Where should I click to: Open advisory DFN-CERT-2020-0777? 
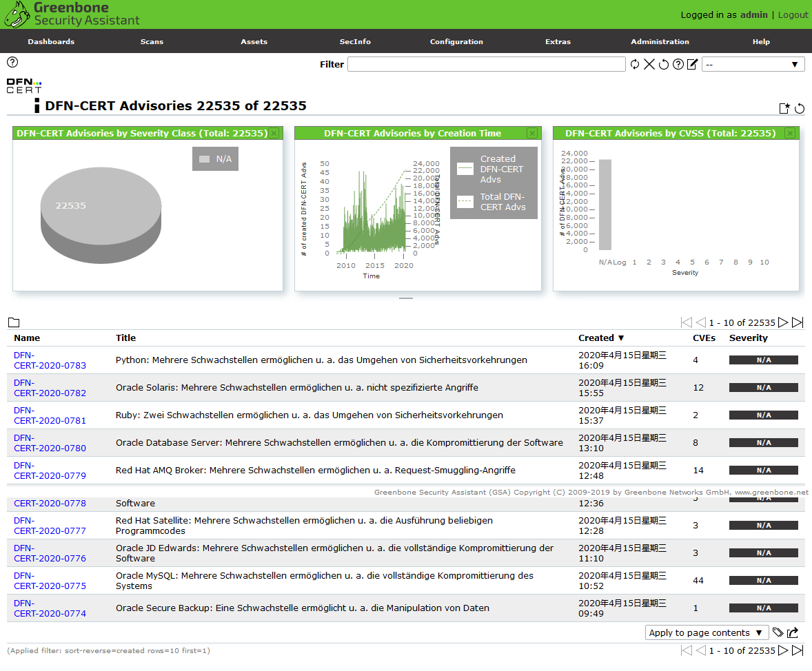50,526
